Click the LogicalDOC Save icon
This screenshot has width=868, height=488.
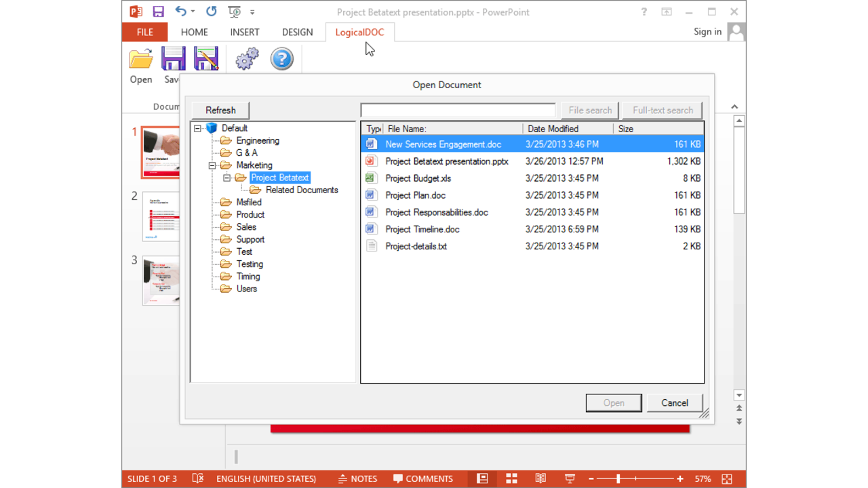tap(174, 59)
